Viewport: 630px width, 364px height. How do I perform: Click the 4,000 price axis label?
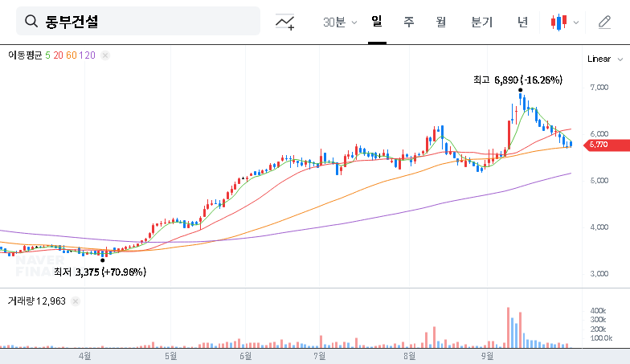pos(599,227)
